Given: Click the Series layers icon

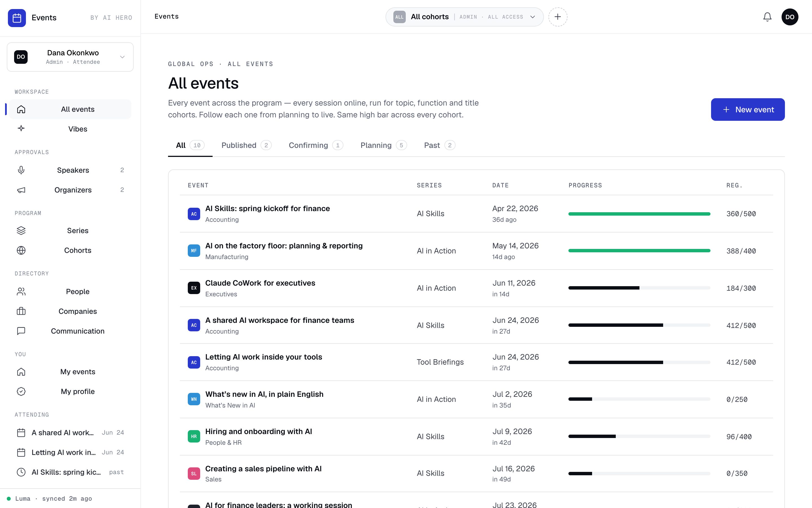Looking at the screenshot, I should [21, 231].
